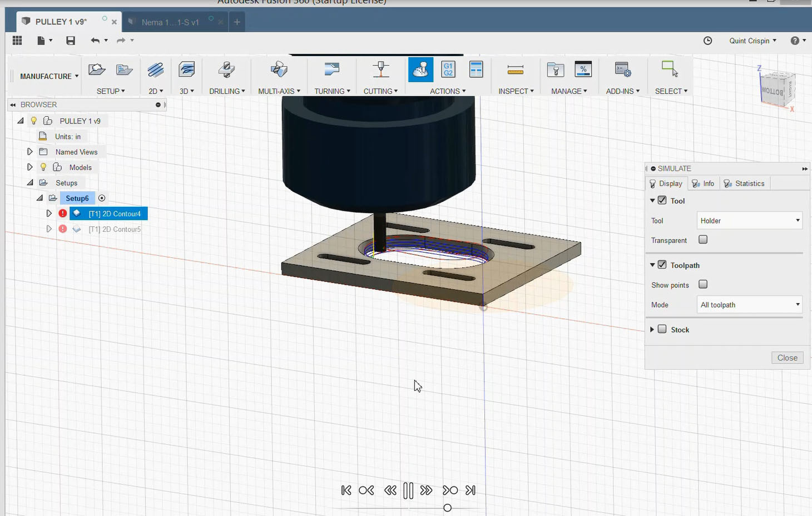The image size is (812, 516).
Task: Click the Save icon in the toolbar
Action: point(71,41)
